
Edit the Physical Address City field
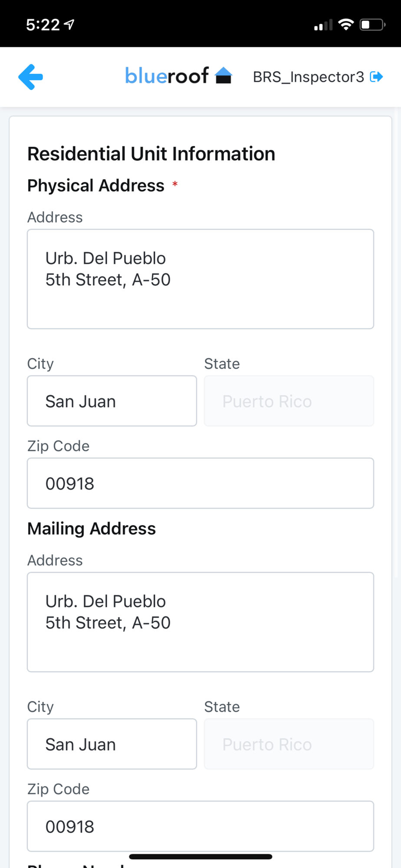point(112,401)
